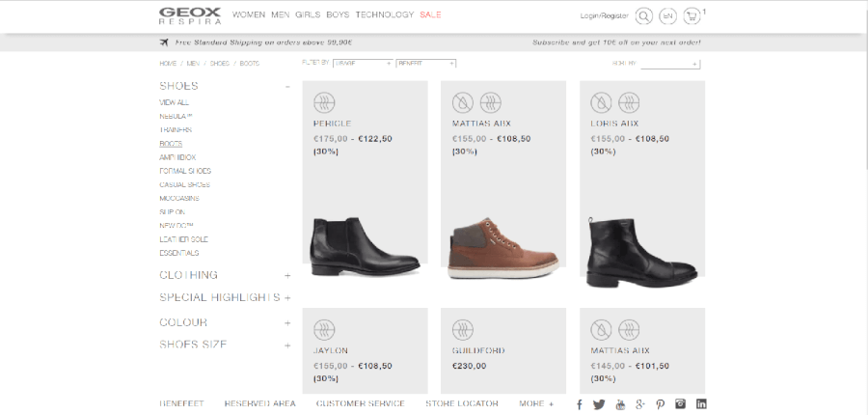Expand the Clothing category in sidebar

(x=287, y=275)
